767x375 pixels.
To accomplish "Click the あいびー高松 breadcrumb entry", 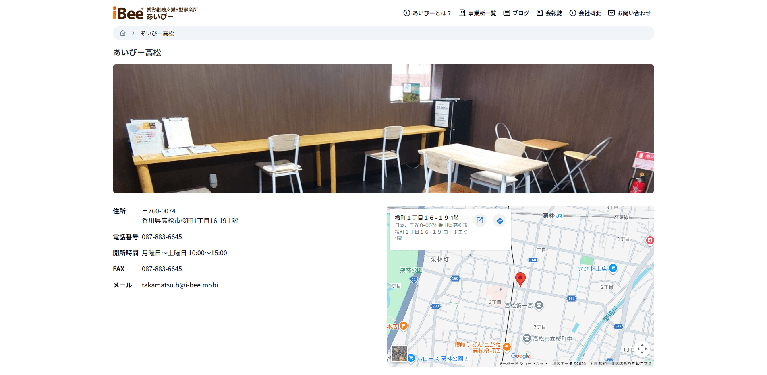I will pyautogui.click(x=157, y=33).
